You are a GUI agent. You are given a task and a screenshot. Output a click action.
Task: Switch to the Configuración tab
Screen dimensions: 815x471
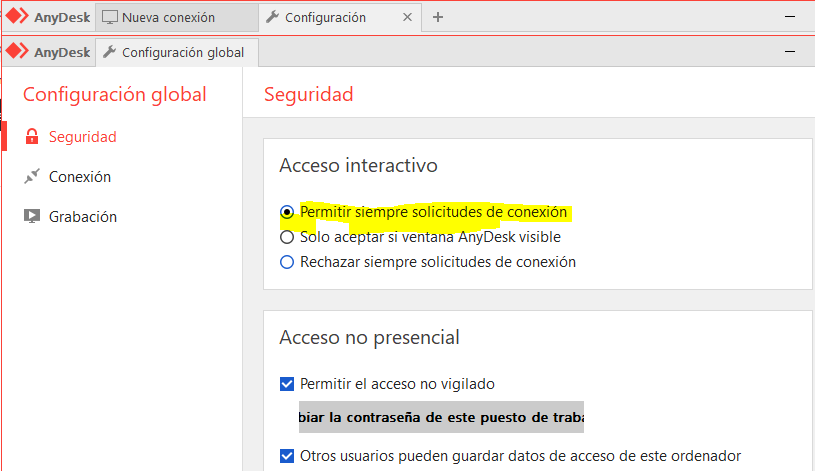click(340, 18)
